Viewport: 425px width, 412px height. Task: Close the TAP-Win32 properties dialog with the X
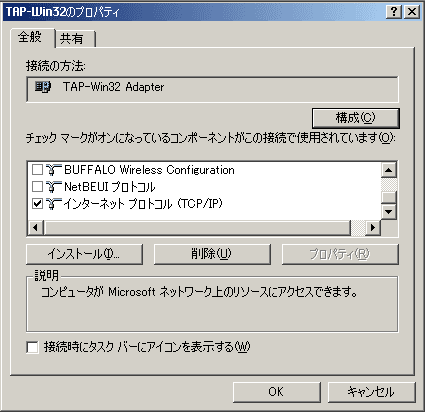tap(412, 12)
